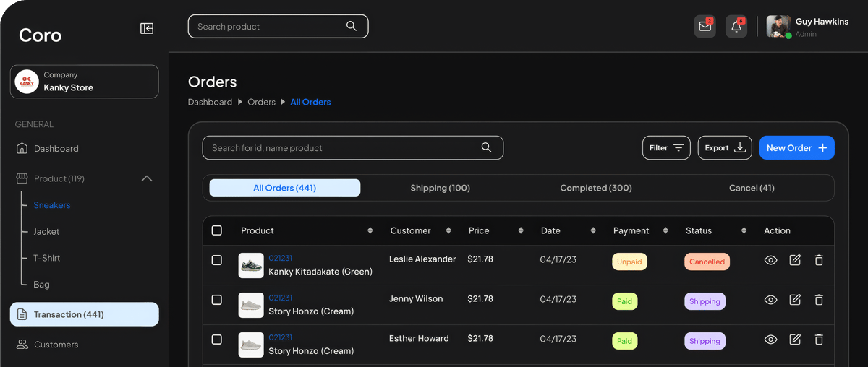This screenshot has width=868, height=367.
Task: View details of Leslie Alexander's order
Action: tap(771, 260)
